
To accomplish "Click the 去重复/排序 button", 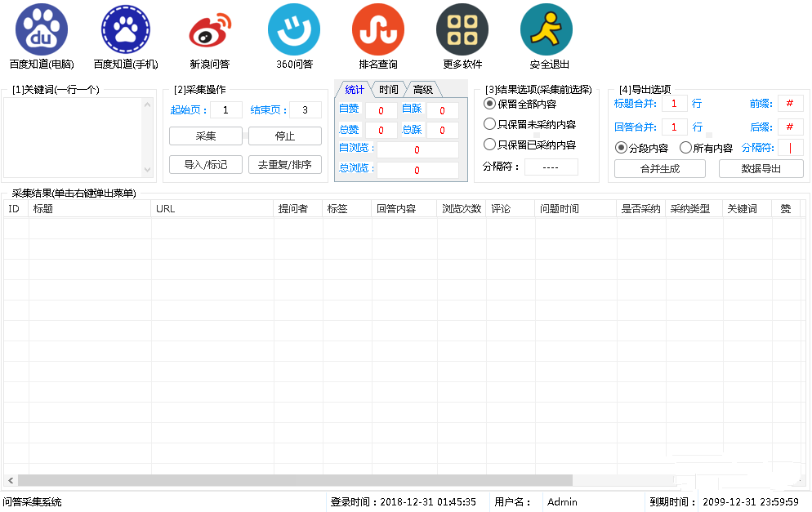I will pyautogui.click(x=285, y=165).
